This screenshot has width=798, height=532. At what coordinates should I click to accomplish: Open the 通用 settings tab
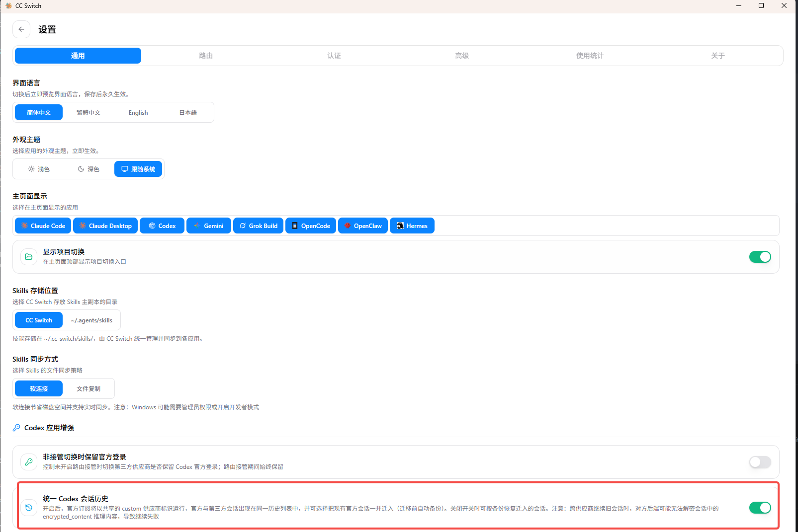click(78, 56)
